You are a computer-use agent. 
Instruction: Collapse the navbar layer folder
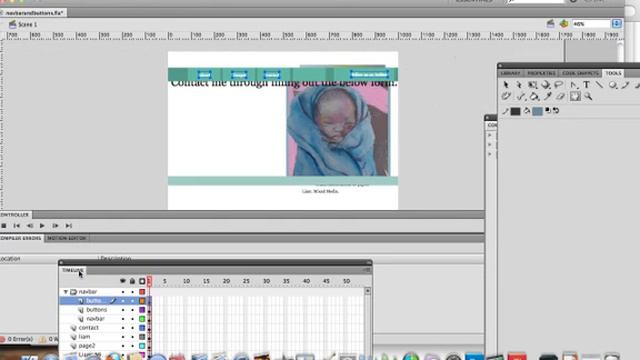coord(66,292)
